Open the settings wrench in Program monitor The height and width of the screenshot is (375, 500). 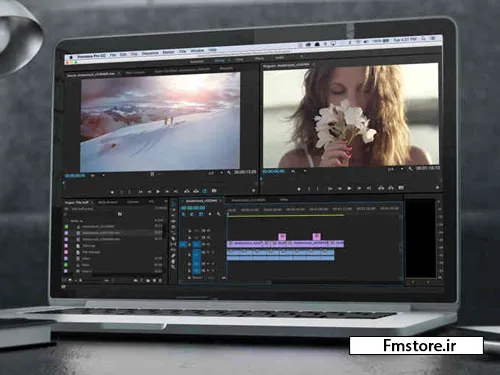point(410,169)
